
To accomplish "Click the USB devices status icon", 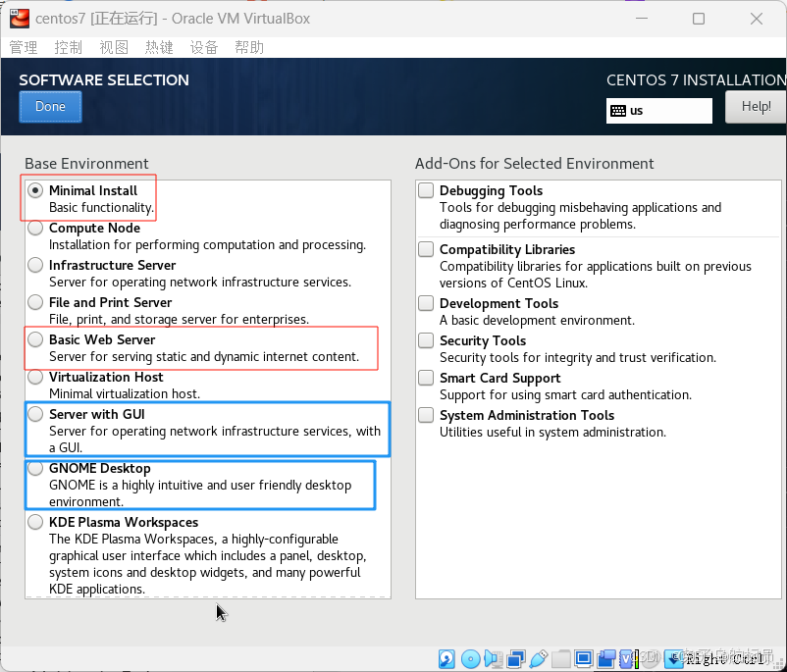I will pos(539,658).
